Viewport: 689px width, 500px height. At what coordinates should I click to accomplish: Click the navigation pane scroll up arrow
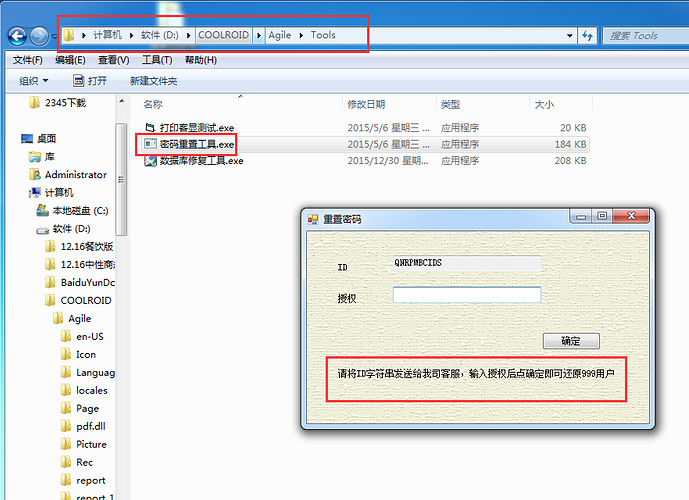[x=122, y=101]
